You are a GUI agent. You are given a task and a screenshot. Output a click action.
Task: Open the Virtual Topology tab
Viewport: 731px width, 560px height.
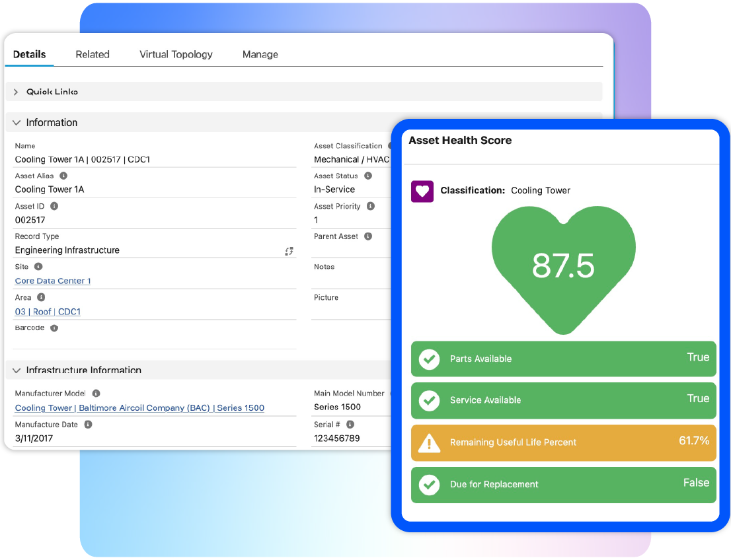tap(176, 54)
